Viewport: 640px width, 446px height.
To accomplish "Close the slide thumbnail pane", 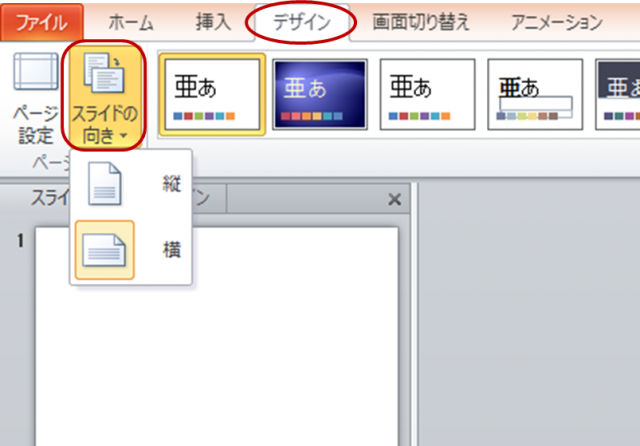I will click(x=393, y=199).
